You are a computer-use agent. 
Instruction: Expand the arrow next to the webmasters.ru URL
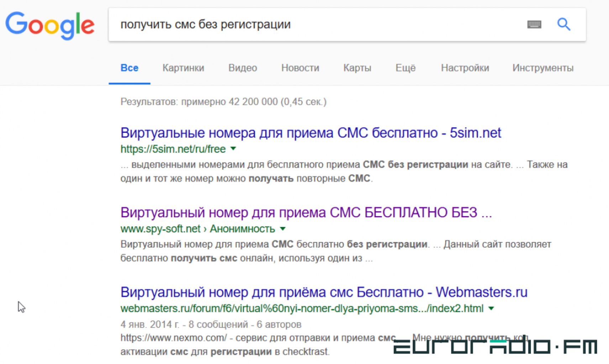coord(491,308)
